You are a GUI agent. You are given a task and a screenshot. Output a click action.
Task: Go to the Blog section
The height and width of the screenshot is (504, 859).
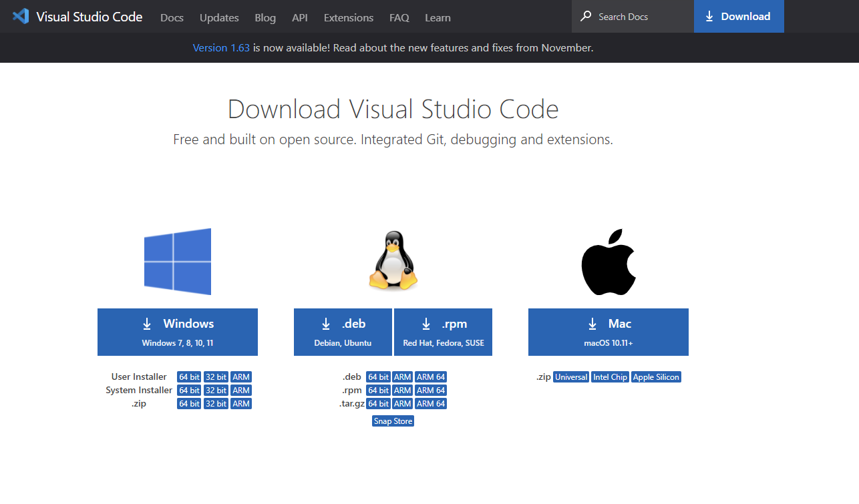(265, 17)
